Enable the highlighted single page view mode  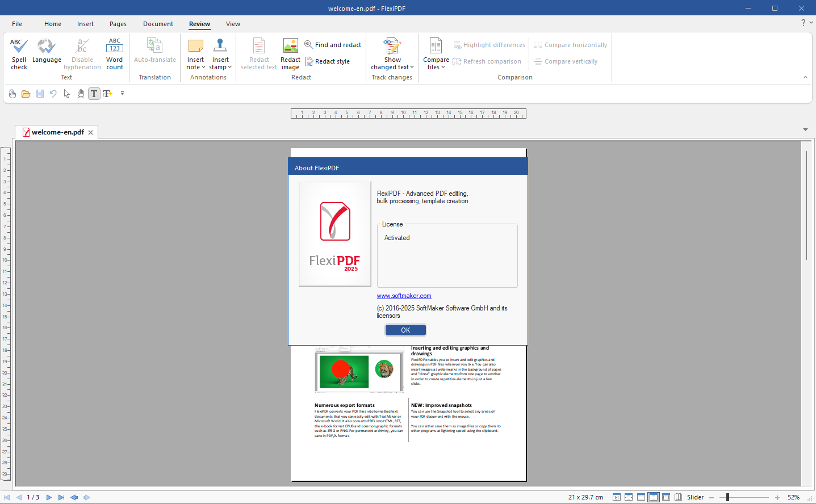pos(654,497)
